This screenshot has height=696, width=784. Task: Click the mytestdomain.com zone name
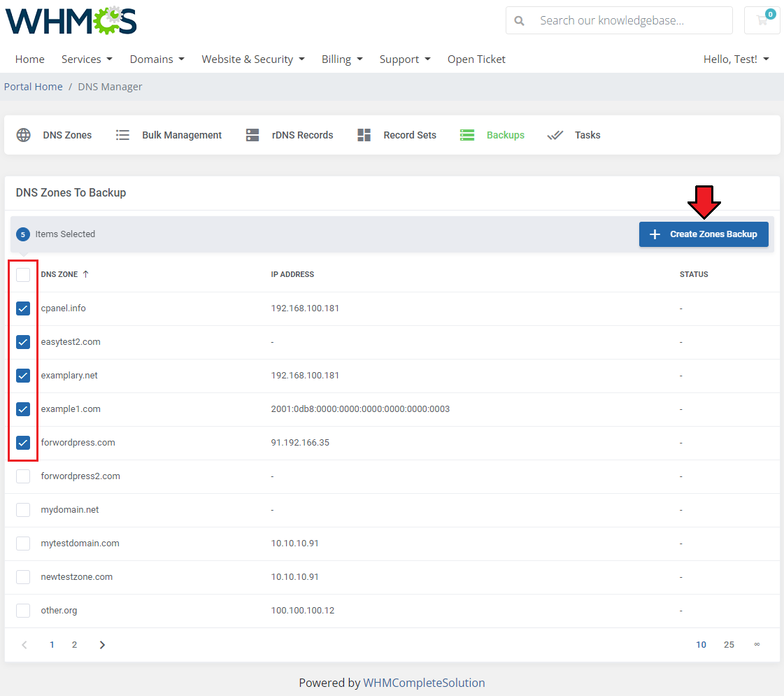pyautogui.click(x=80, y=543)
